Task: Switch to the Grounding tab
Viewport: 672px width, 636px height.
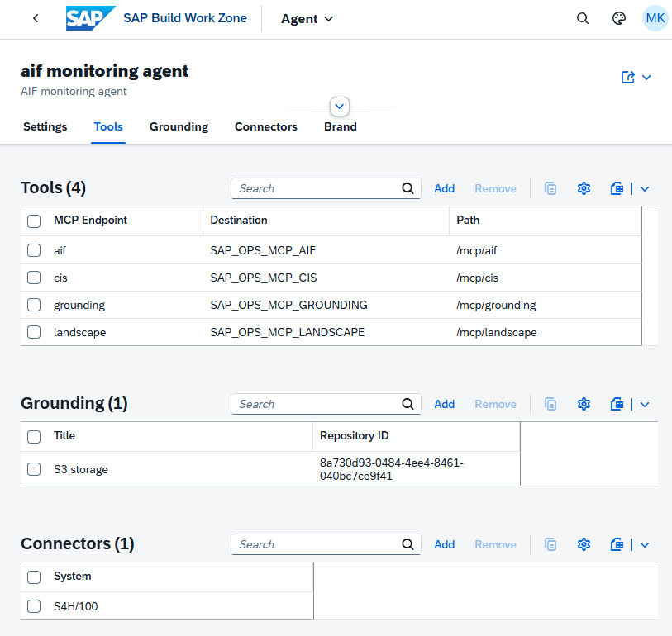Action: point(179,126)
